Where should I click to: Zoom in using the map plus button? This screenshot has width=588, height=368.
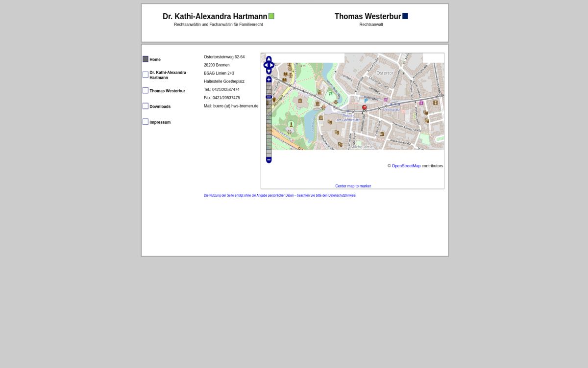[x=269, y=79]
